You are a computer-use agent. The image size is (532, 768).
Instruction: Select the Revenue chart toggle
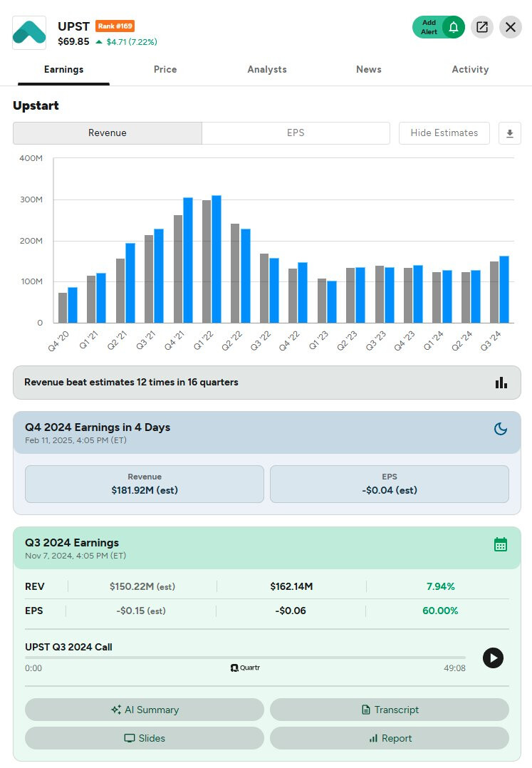pos(107,133)
